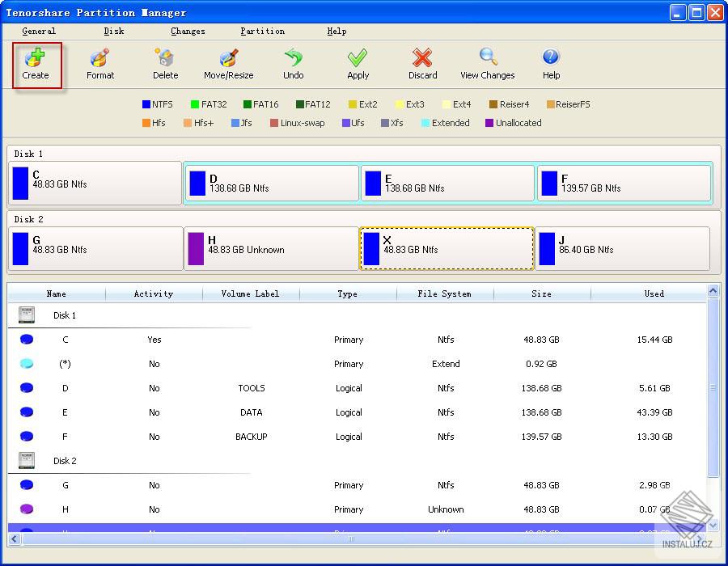Open the Partition menu

pos(261,31)
